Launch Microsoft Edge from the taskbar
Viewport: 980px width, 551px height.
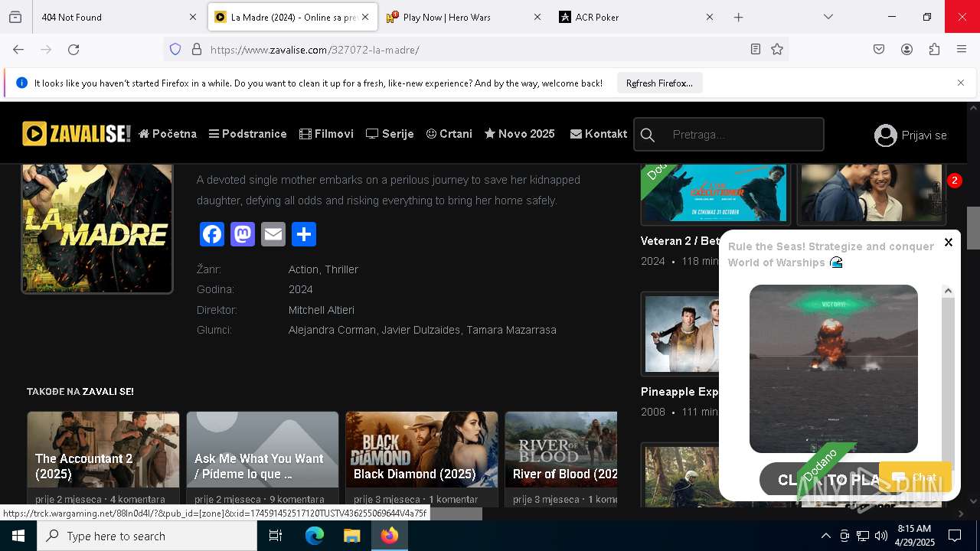pos(315,536)
